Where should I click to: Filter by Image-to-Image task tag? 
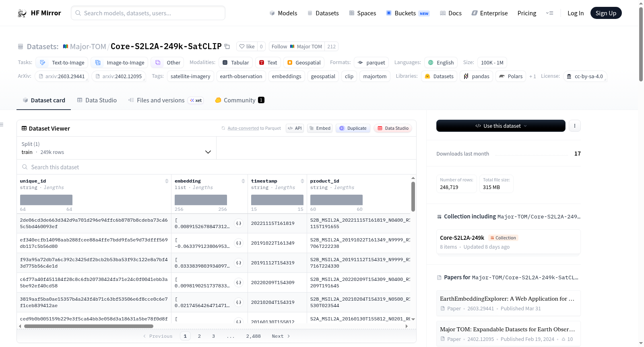point(120,62)
